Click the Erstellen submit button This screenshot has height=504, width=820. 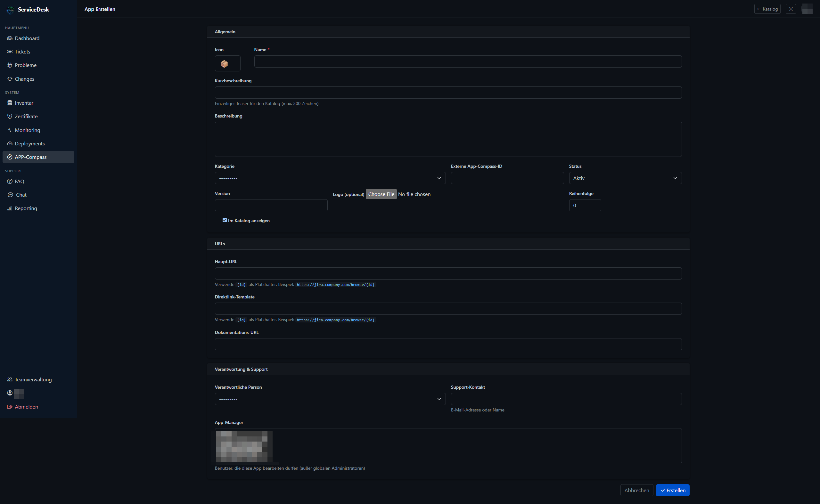coord(673,490)
